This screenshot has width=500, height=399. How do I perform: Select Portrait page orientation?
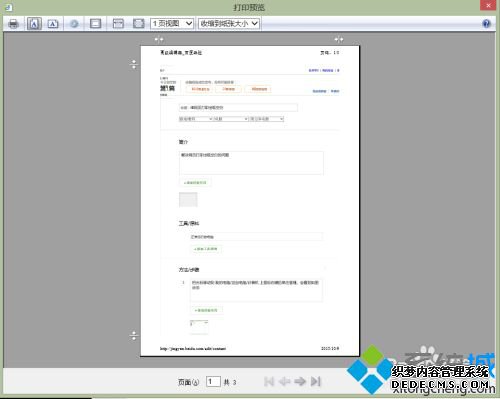(x=34, y=24)
